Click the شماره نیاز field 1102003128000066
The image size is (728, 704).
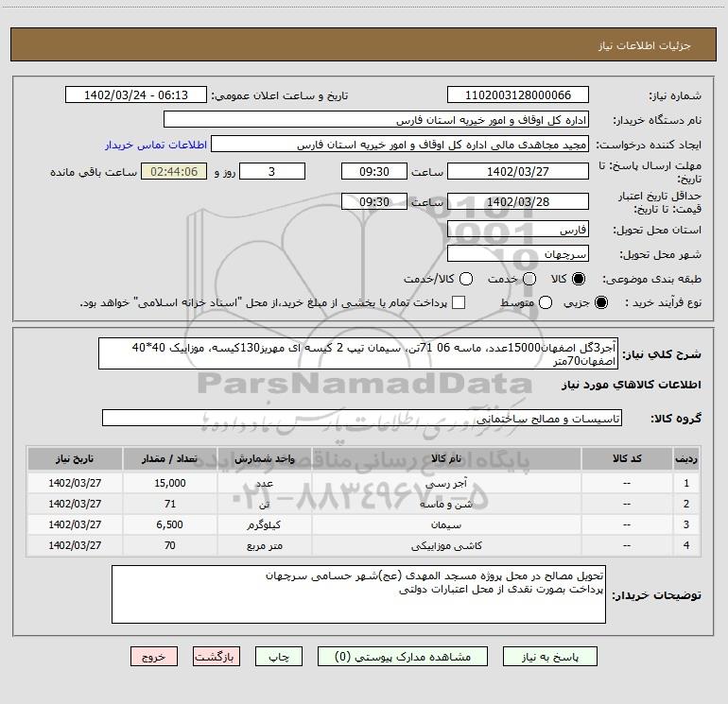pos(518,94)
